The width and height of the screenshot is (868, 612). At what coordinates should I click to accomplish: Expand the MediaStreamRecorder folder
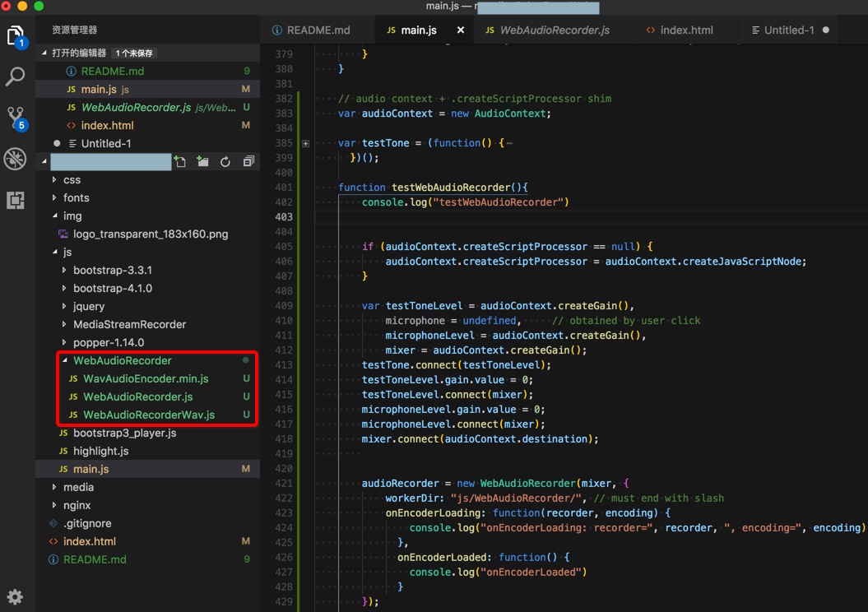(x=129, y=324)
